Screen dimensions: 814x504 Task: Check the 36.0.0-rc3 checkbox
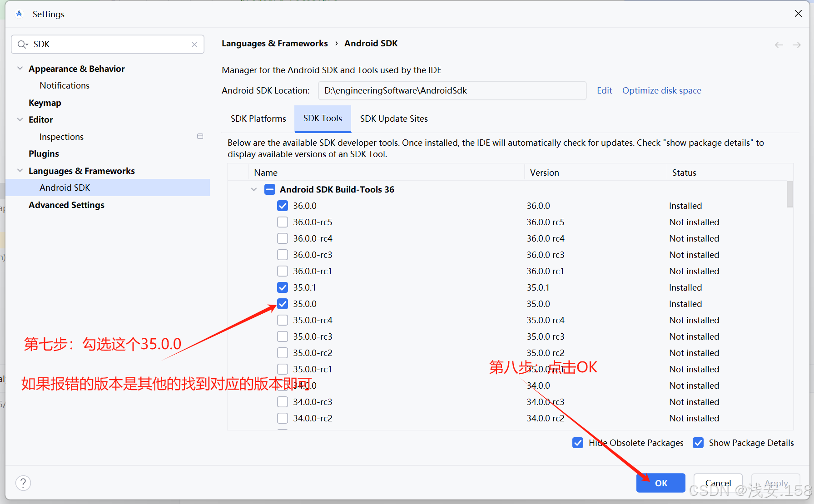point(283,255)
